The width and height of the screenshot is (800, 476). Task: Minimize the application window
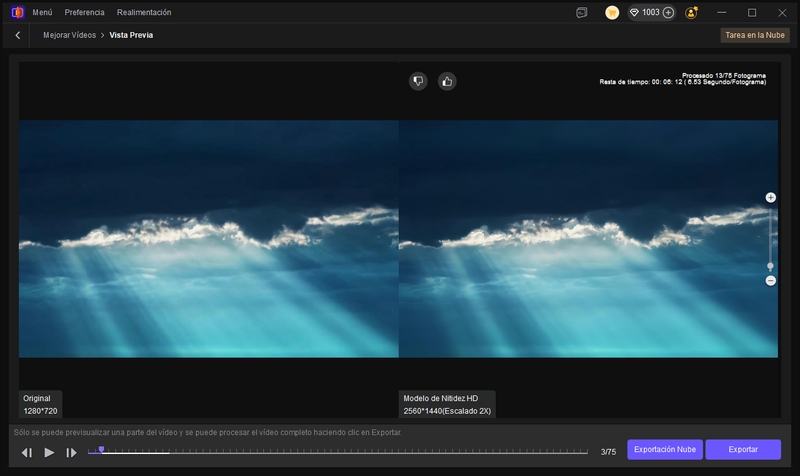pyautogui.click(x=721, y=13)
